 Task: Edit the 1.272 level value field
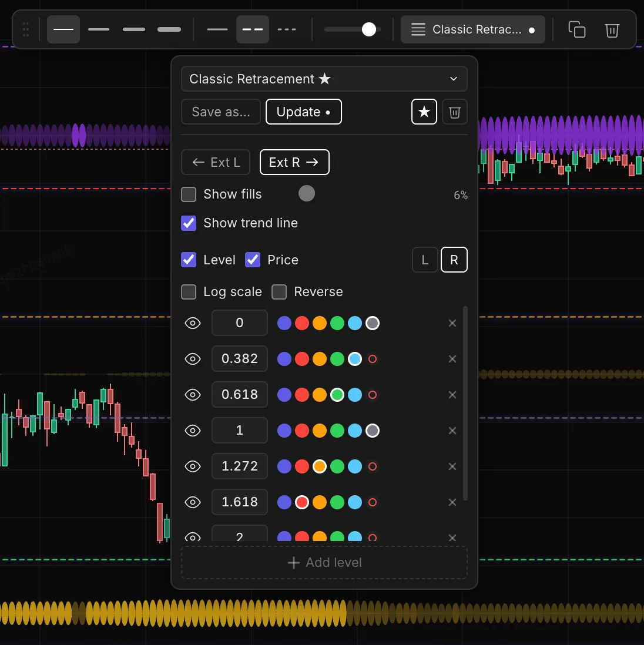[x=240, y=466]
